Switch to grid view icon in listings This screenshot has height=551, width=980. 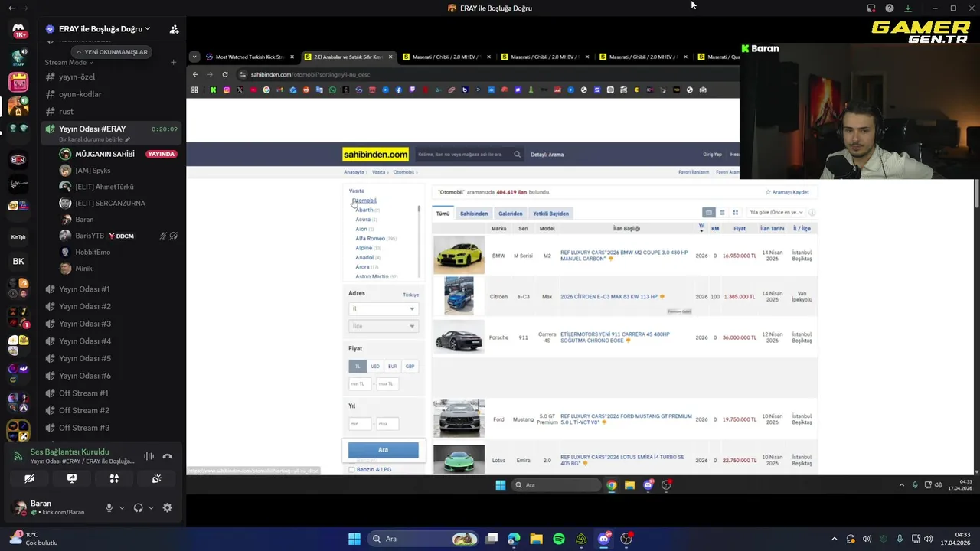pyautogui.click(x=735, y=212)
